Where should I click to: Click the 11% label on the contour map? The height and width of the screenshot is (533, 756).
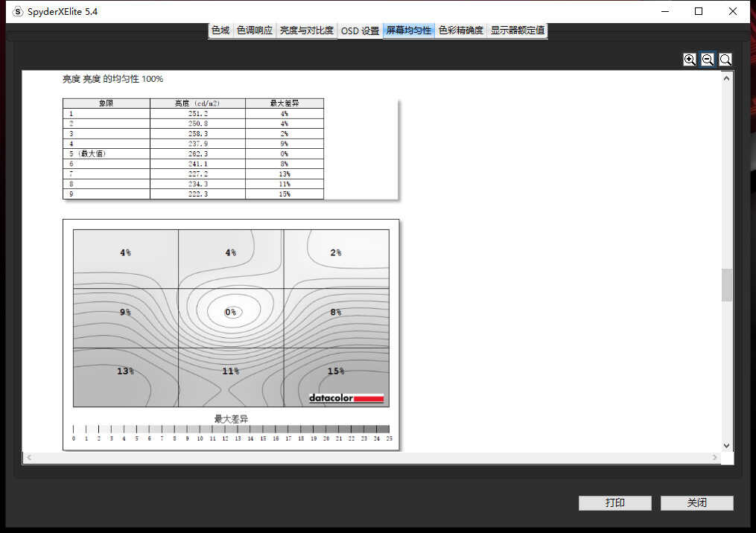click(231, 371)
